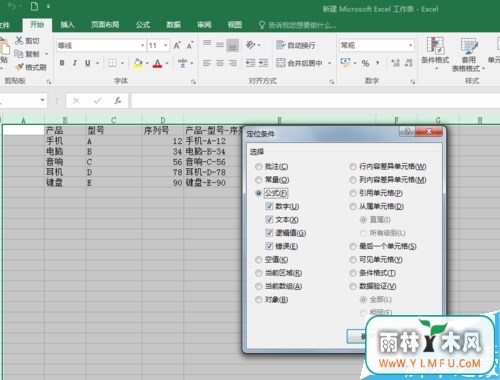Click the Copy (复制) icon
The width and height of the screenshot is (500, 380).
(19, 54)
